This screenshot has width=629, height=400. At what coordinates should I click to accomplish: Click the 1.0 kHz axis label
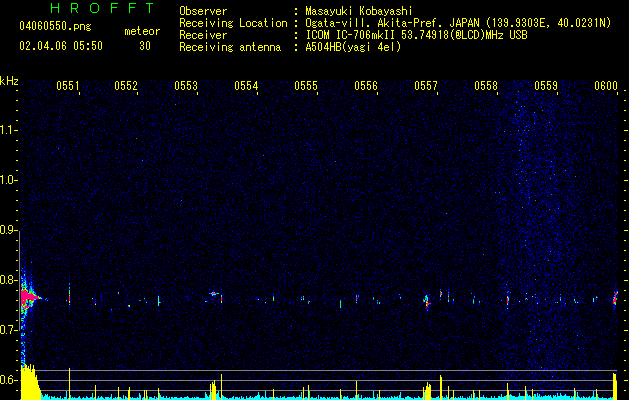[8, 180]
